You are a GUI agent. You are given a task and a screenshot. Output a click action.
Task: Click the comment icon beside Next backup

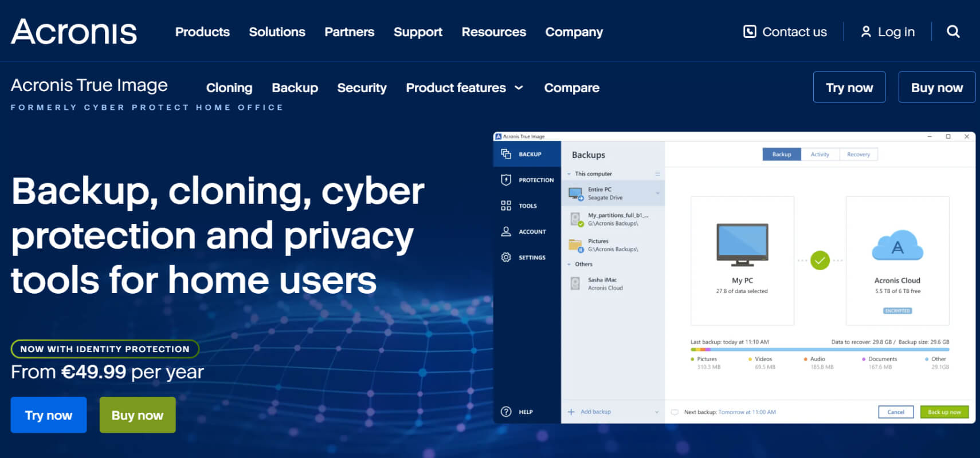coord(675,412)
